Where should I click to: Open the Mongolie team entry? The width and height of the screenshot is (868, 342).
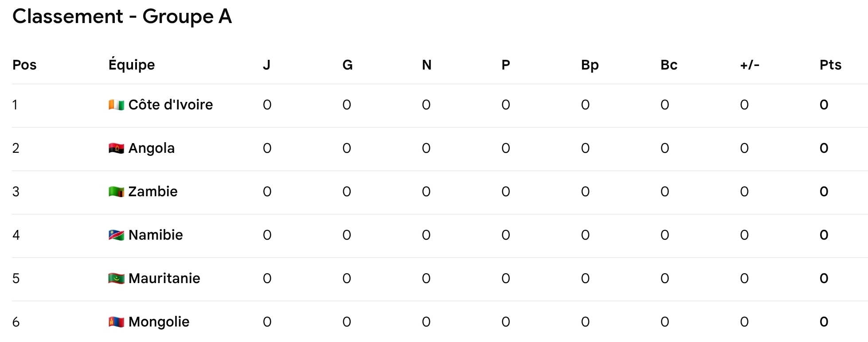pyautogui.click(x=159, y=322)
